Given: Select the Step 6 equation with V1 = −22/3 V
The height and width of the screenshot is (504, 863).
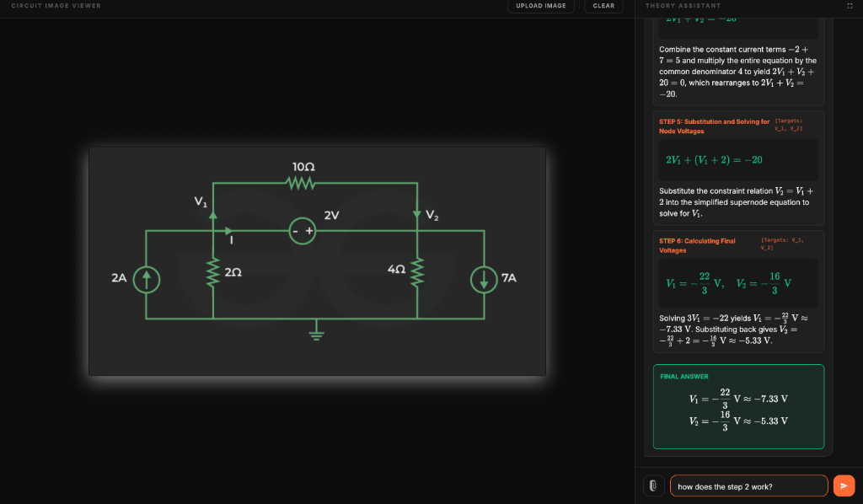Looking at the screenshot, I should tap(728, 283).
